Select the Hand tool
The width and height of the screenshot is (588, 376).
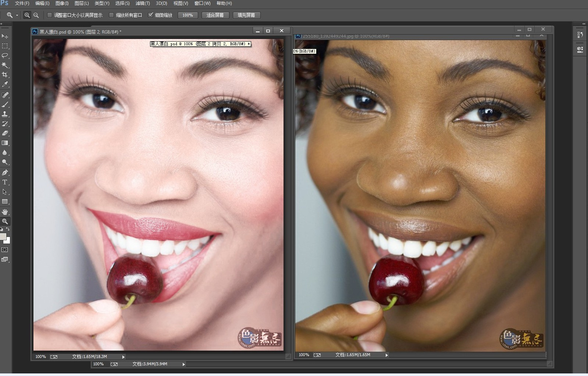point(5,212)
